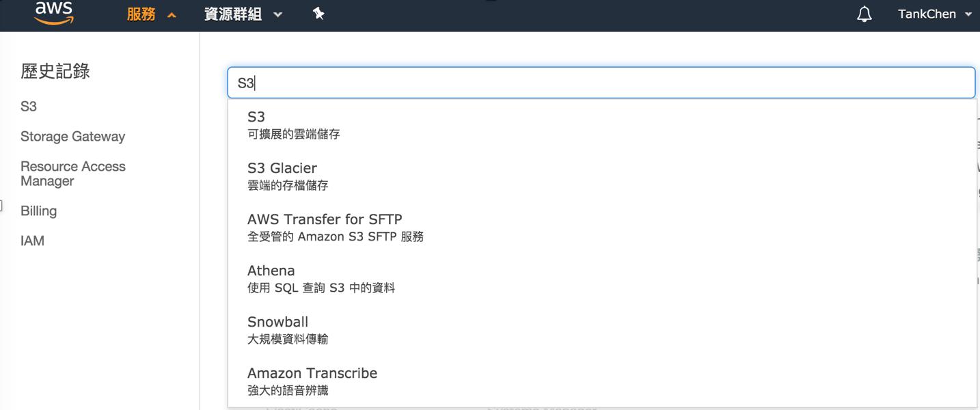Open Storage Gateway from history
The width and height of the screenshot is (980, 410).
(73, 137)
